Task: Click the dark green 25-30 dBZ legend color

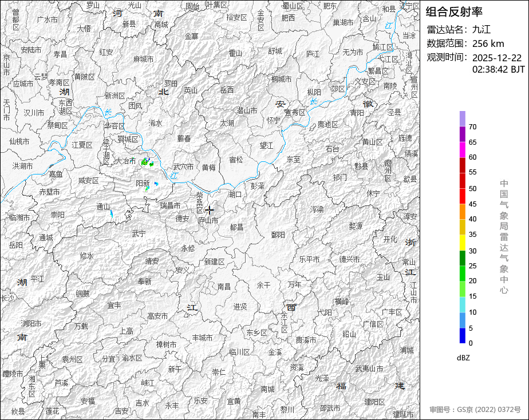Action: (x=462, y=258)
